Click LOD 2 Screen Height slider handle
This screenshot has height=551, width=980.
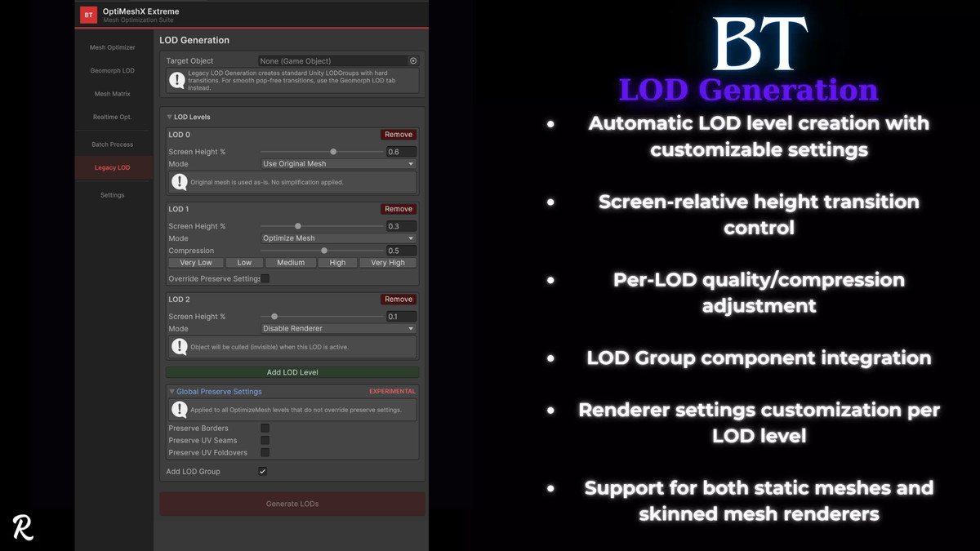pyautogui.click(x=274, y=317)
